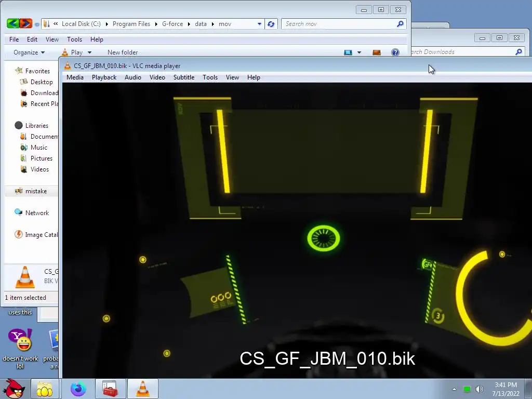Open Explorer's View menu
The width and height of the screenshot is (532, 399).
coord(52,39)
